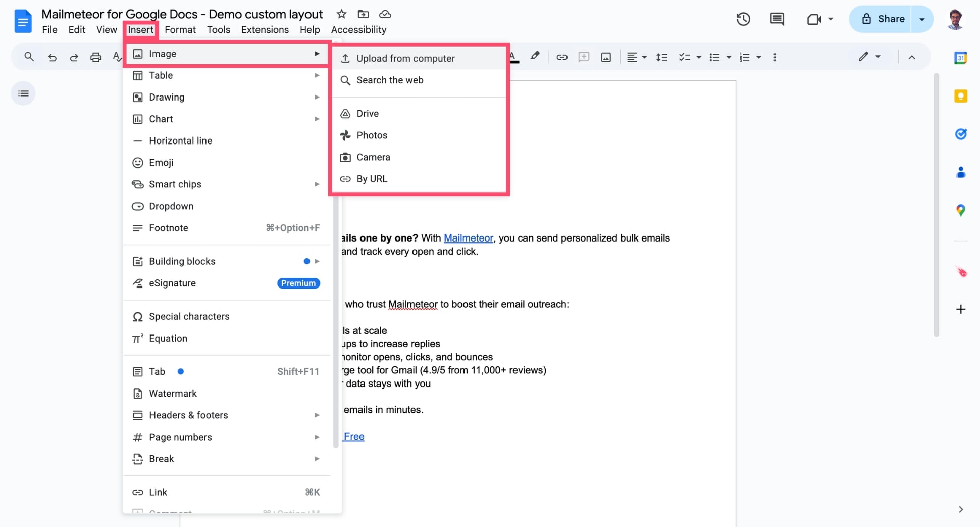Image resolution: width=980 pixels, height=527 pixels.
Task: Add a comment from toolbar
Action: (584, 57)
